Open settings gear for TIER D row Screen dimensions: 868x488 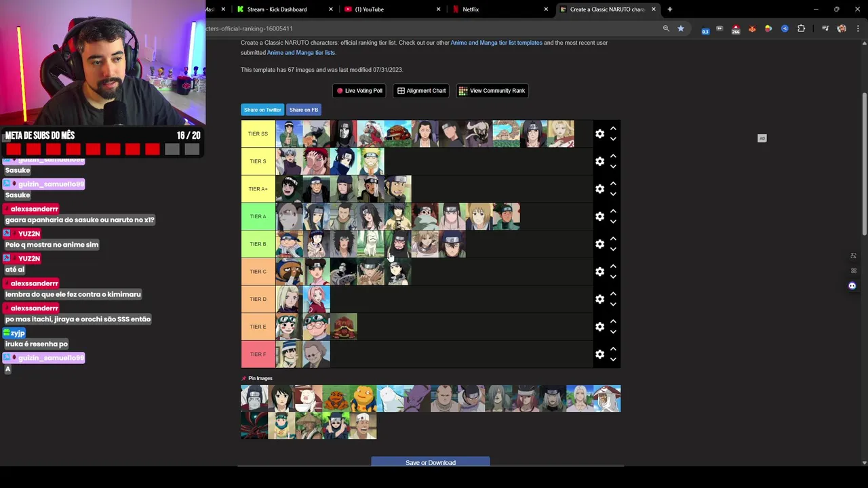coord(599,299)
